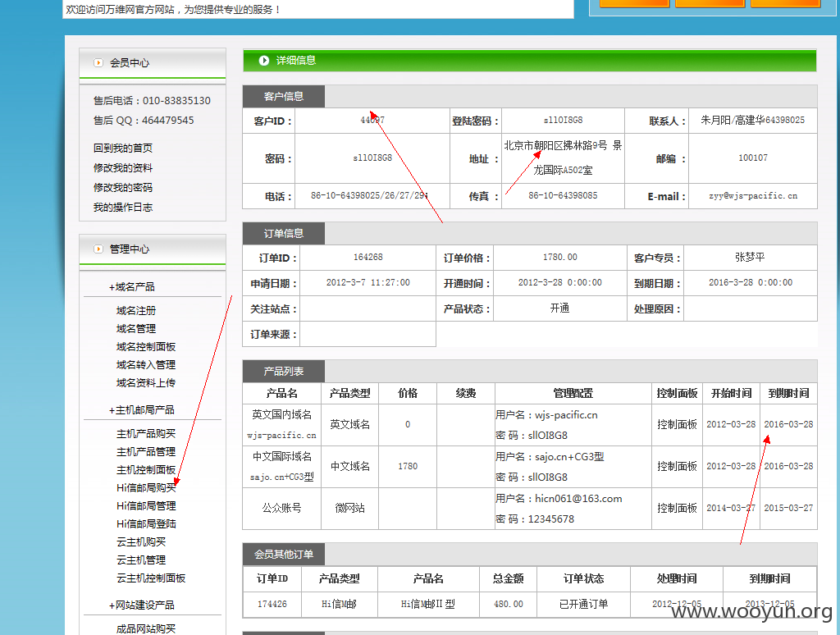This screenshot has width=840, height=635.
Task: Click the 详细信息 play icon
Action: pyautogui.click(x=263, y=61)
